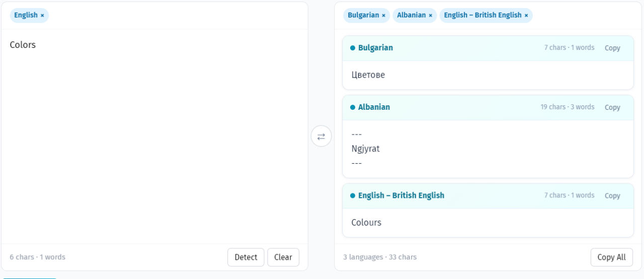Remove the English – British English tag
Image resolution: width=644 pixels, height=279 pixels.
point(526,16)
